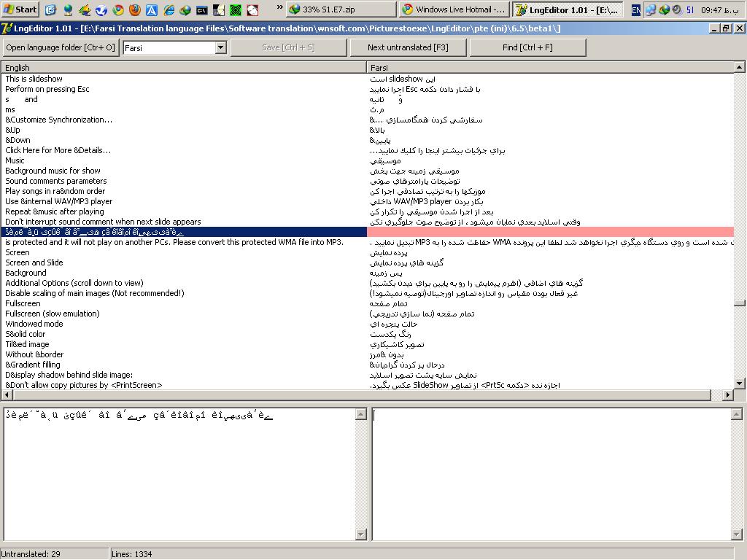747x560 pixels.
Task: Expand hidden Quick Launch icons chevron
Action: coord(279,8)
